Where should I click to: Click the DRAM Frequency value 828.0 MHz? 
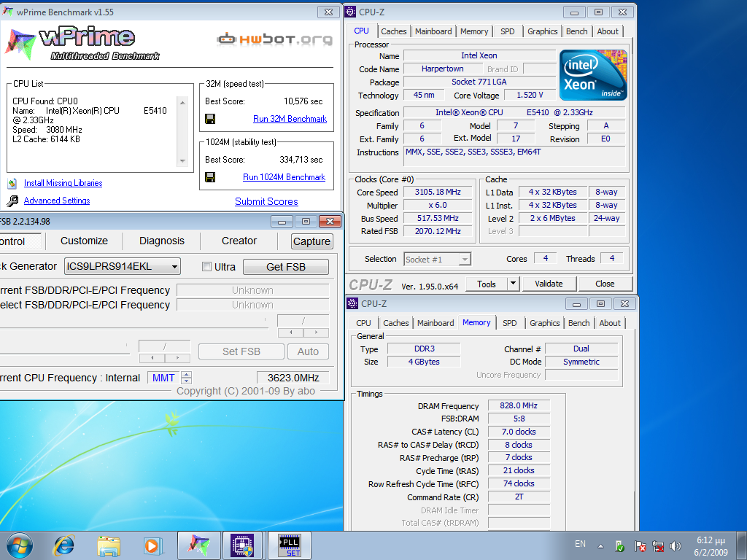(x=519, y=405)
